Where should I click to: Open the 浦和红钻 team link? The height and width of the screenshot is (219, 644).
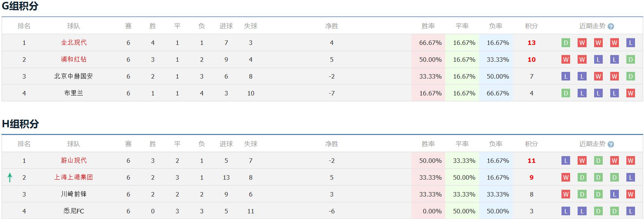[74, 60]
